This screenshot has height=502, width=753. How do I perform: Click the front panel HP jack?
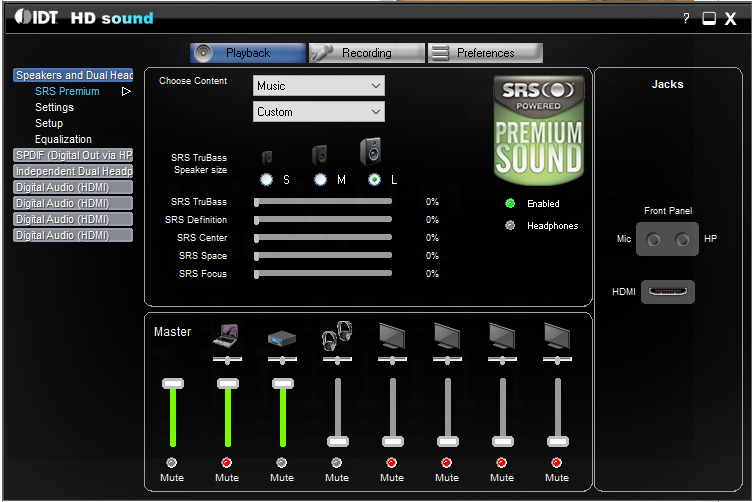tap(682, 239)
